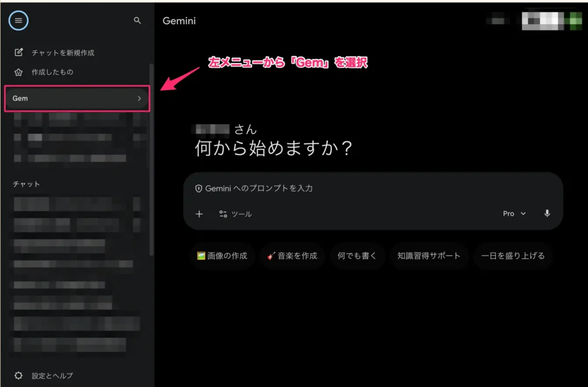Click the 一日を盛り上げる chip
Screen dimensions: 588x387
coord(513,256)
